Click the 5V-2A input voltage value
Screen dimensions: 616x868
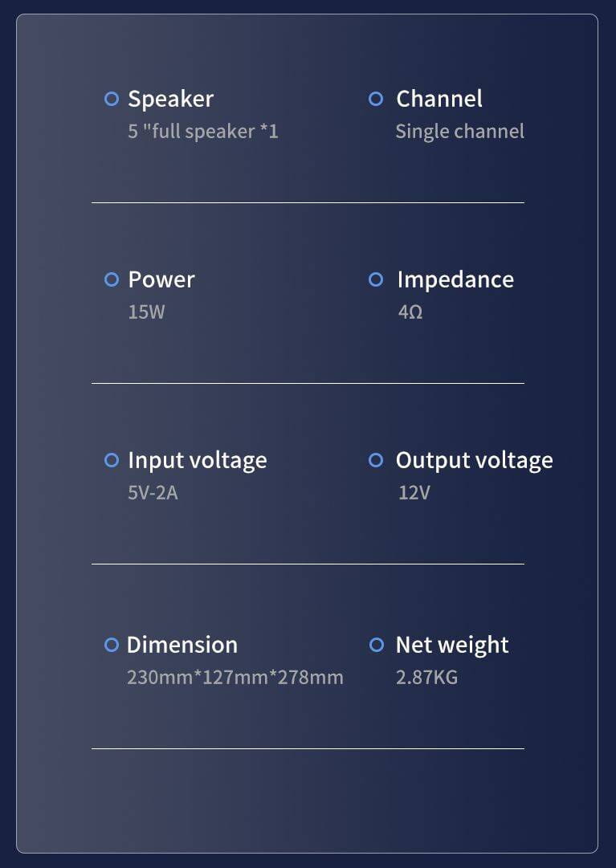point(153,492)
